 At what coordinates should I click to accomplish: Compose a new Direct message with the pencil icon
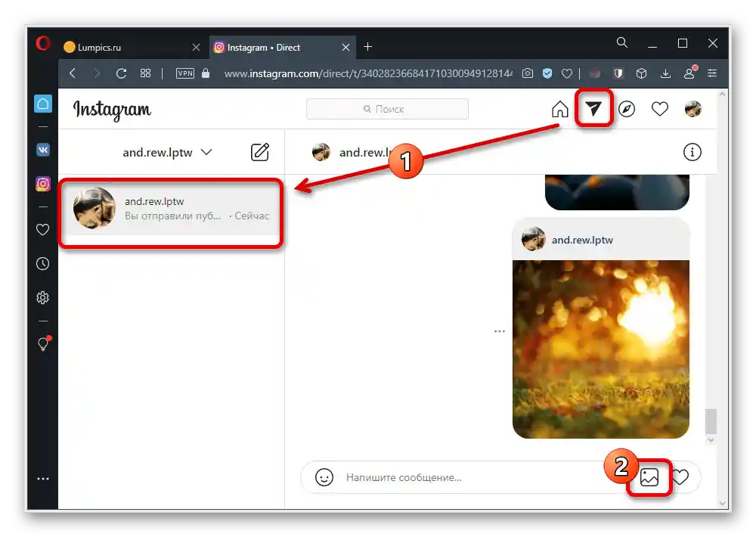[x=259, y=151]
